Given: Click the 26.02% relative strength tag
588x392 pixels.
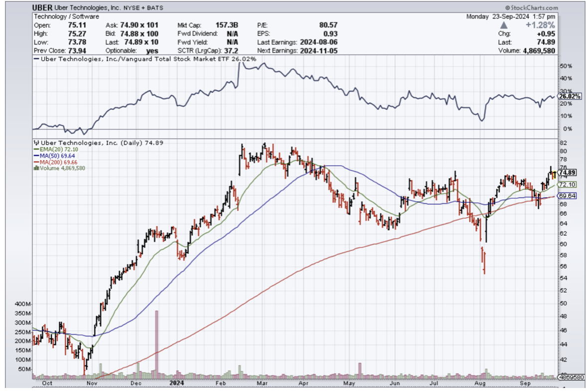Looking at the screenshot, I should [569, 96].
